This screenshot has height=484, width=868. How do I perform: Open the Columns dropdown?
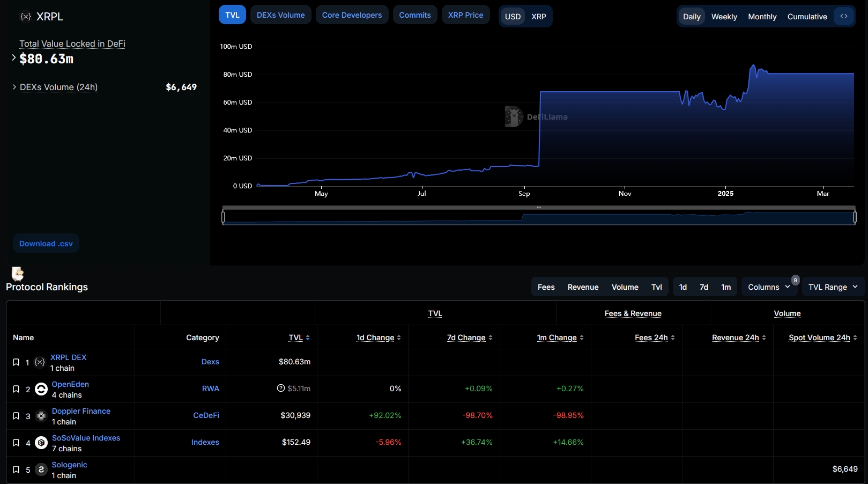coord(769,287)
